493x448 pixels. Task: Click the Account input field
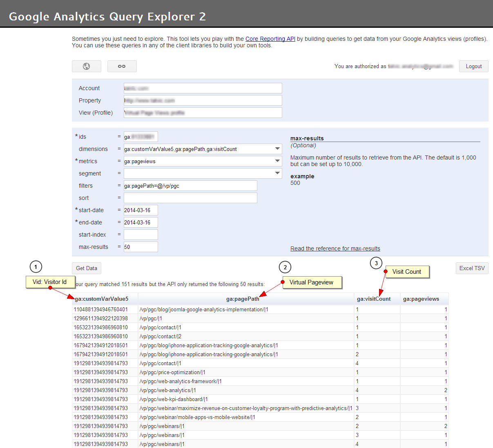pos(203,88)
